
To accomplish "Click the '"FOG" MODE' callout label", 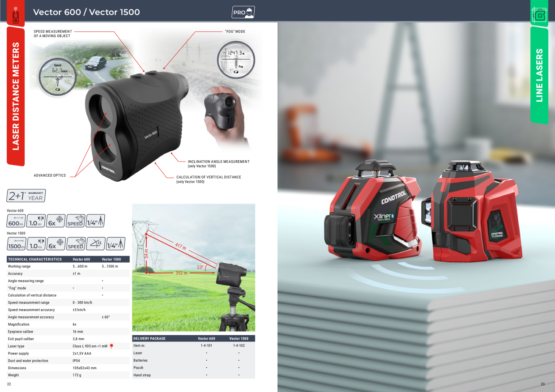I will (x=235, y=31).
